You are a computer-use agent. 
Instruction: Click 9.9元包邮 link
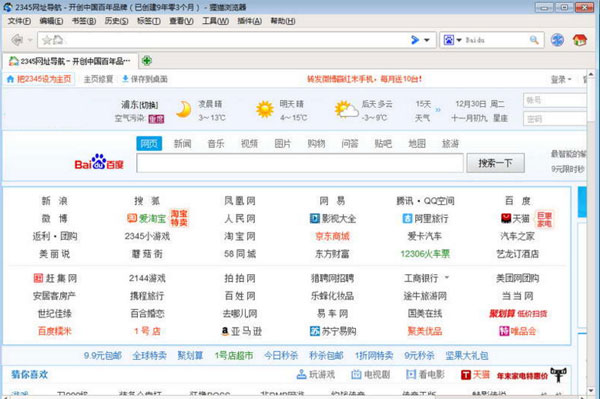(x=103, y=356)
